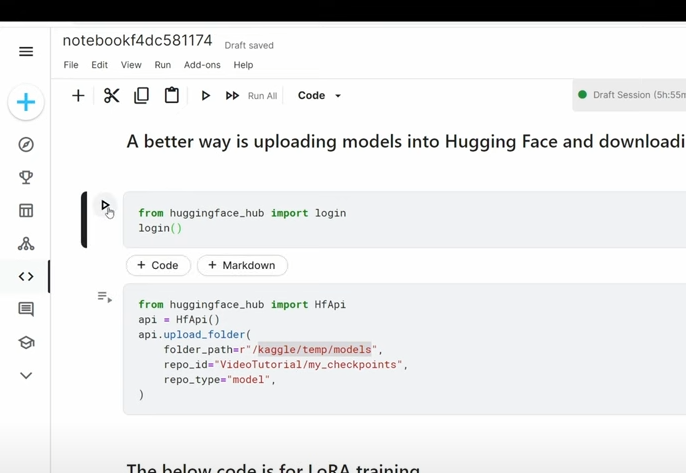Click inside the login() code cell
686x473 pixels.
404,220
